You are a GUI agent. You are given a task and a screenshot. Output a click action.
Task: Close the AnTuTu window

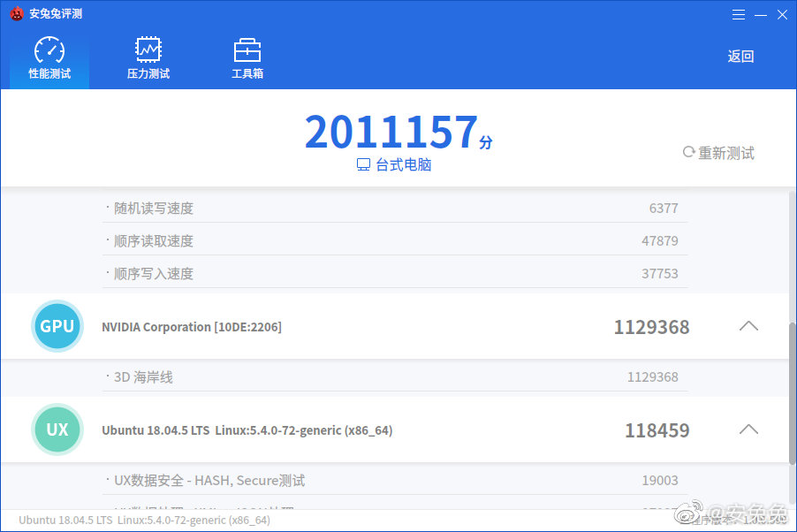click(x=782, y=15)
